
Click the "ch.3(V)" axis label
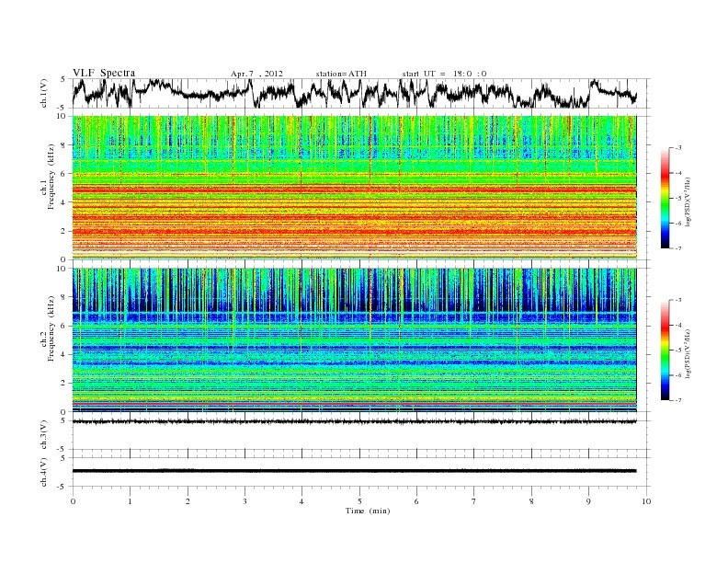pyautogui.click(x=44, y=435)
